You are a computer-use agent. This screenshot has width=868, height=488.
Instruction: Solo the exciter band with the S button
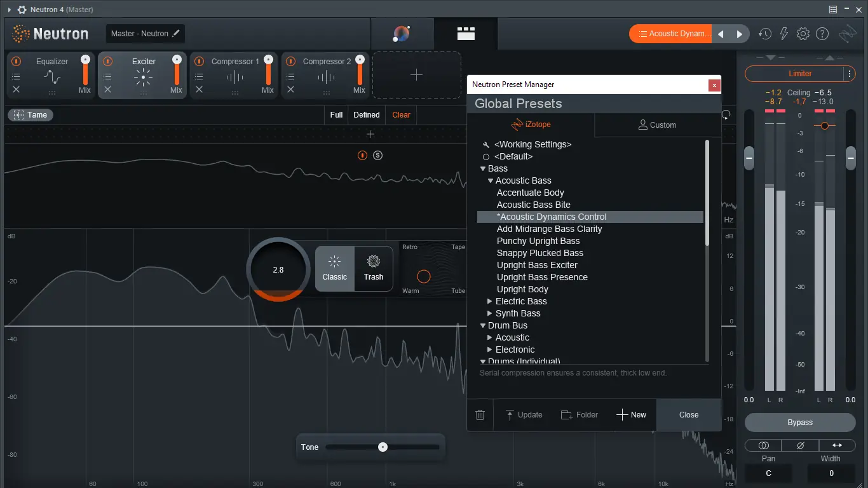[x=377, y=155]
